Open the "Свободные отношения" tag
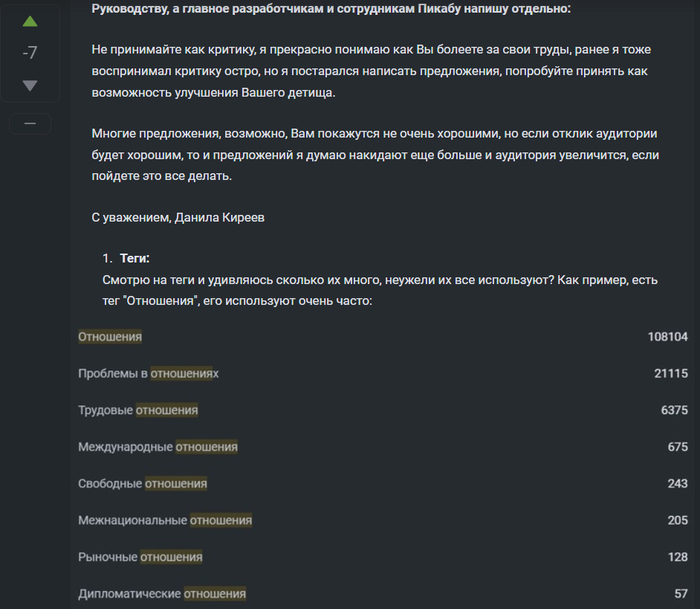Viewport: 700px width, 609px height. tap(143, 484)
